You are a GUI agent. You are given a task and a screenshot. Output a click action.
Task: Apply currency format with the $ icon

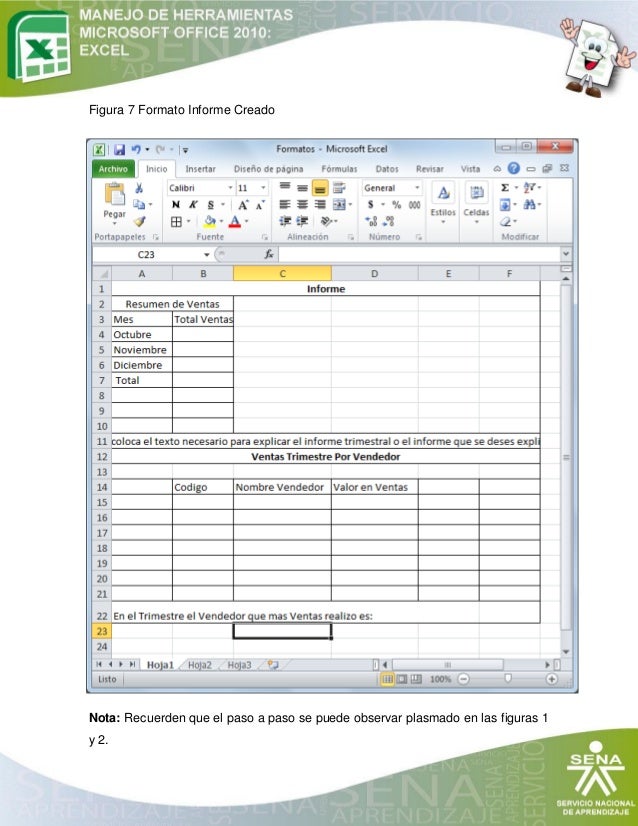coord(370,205)
